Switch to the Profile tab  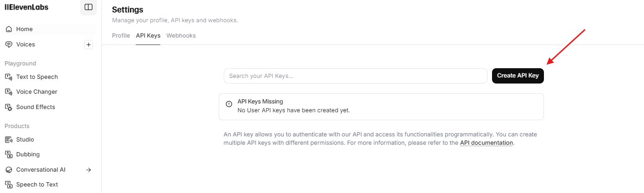[x=121, y=35]
